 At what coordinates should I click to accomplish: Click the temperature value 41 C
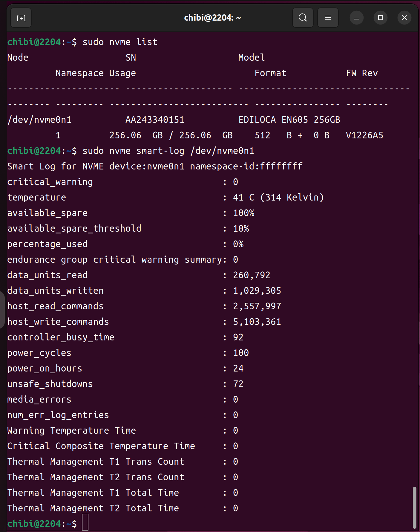pos(243,198)
